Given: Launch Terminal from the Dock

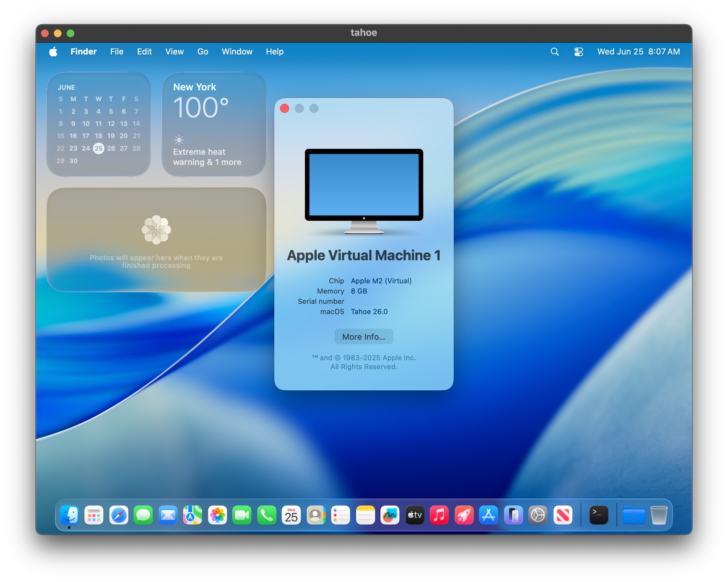Looking at the screenshot, I should 599,515.
